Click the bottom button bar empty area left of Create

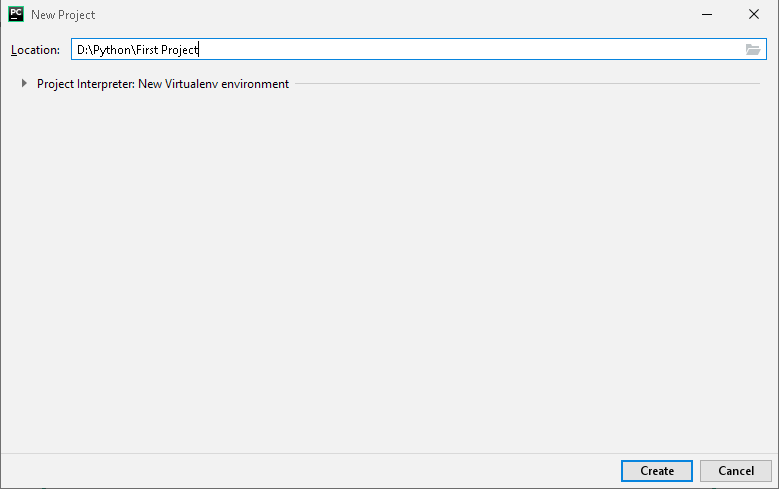308,471
